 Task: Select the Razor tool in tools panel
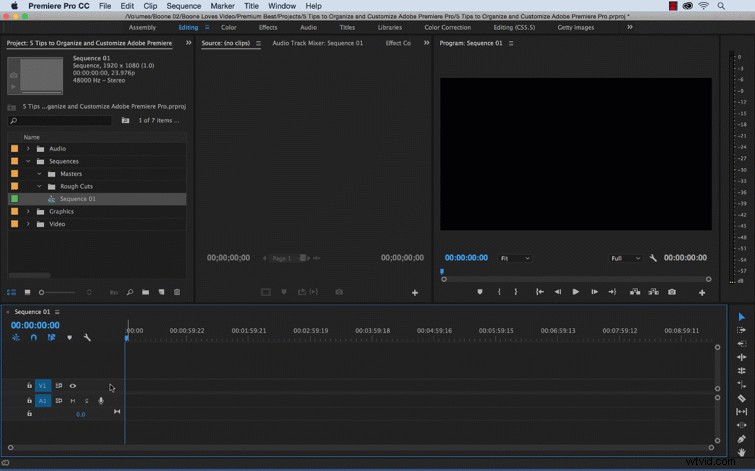point(742,398)
